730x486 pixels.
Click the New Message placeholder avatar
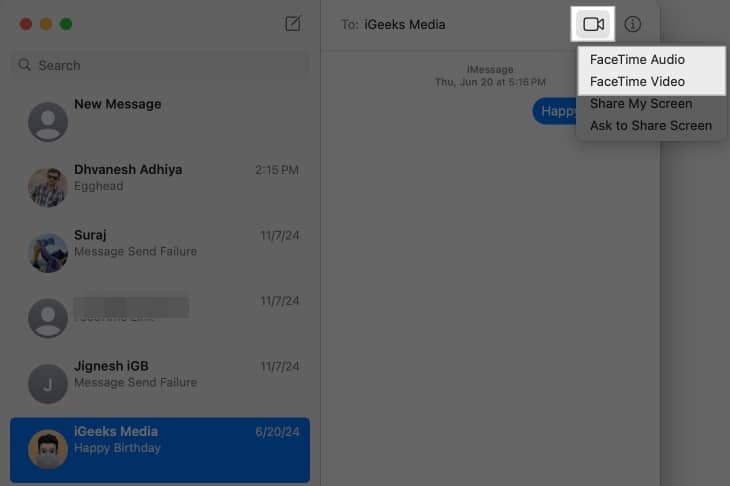47,122
